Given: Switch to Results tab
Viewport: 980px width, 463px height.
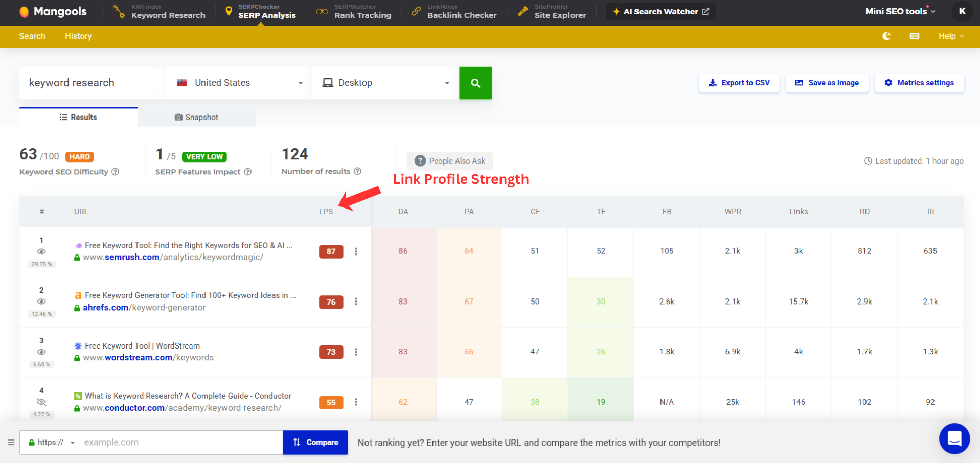Looking at the screenshot, I should click(78, 117).
